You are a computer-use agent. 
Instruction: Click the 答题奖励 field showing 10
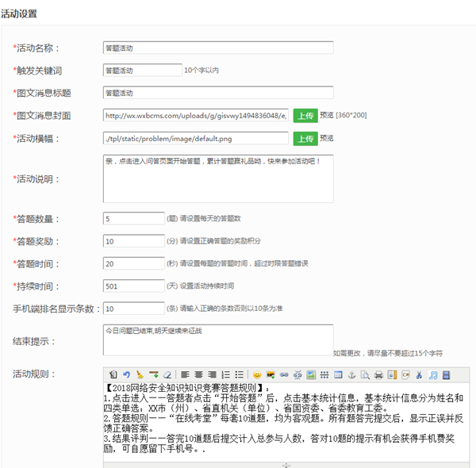pos(134,241)
